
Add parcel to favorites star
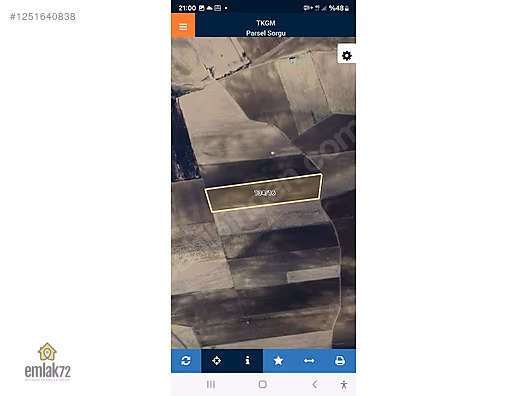(278, 361)
